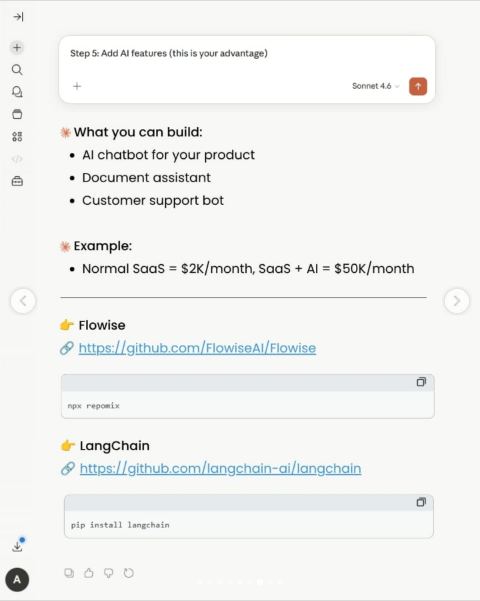Go to the next slide with the right chevron
The image size is (480, 601).
click(x=457, y=301)
